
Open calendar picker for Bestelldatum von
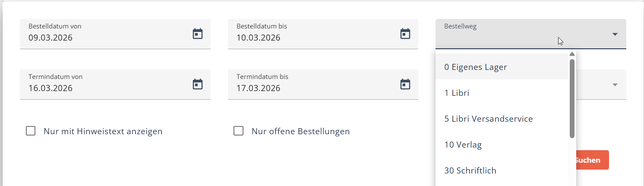pyautogui.click(x=198, y=34)
